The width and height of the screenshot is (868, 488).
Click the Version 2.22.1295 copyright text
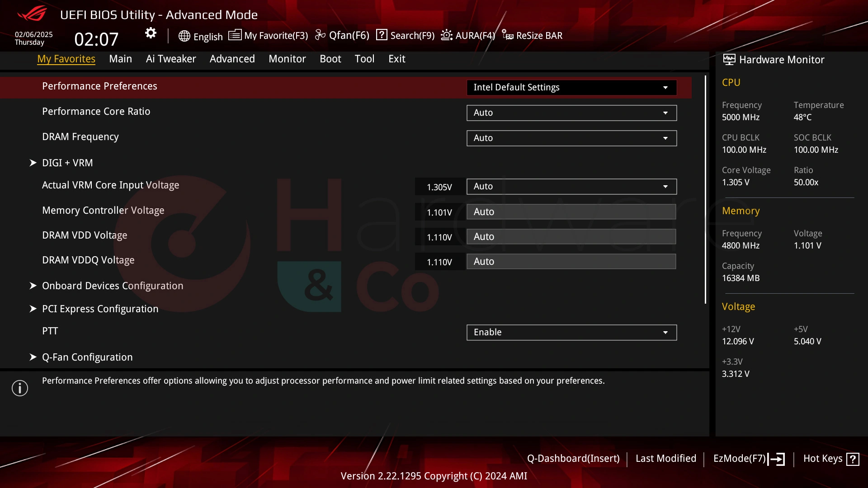[434, 476]
